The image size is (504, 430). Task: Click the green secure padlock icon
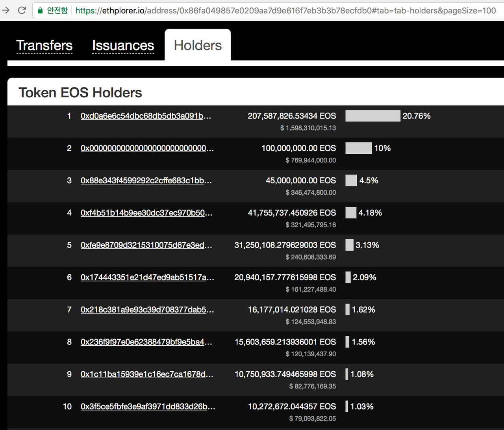pyautogui.click(x=40, y=11)
